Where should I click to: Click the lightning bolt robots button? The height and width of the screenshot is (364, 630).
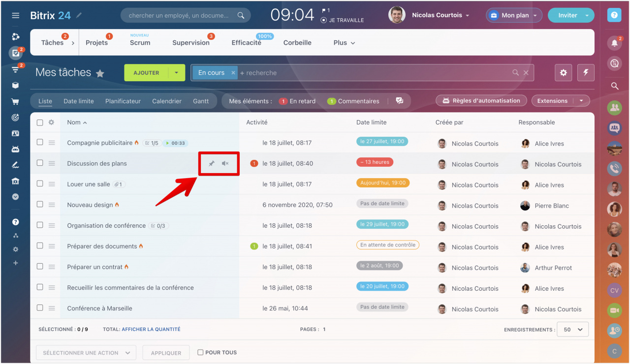pos(586,73)
